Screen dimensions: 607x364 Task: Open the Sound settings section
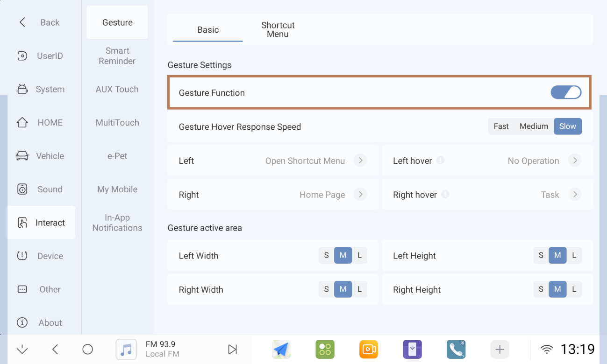(41, 189)
